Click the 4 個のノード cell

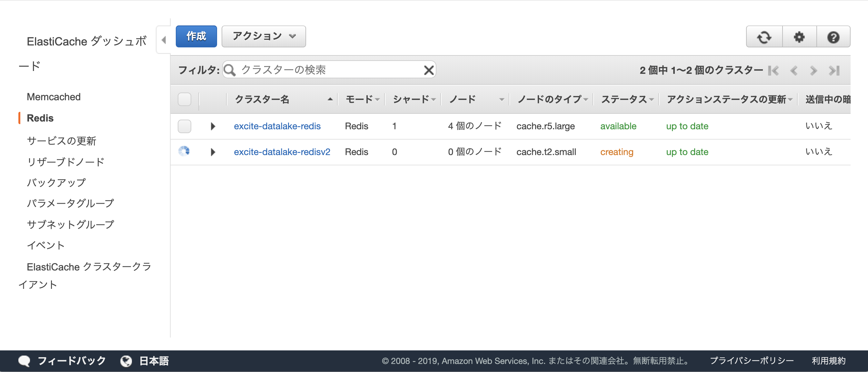pyautogui.click(x=475, y=126)
